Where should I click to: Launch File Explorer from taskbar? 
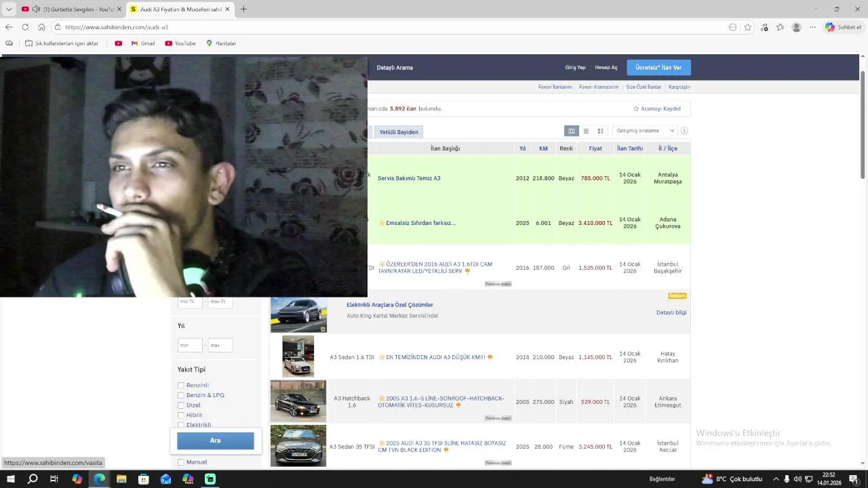pyautogui.click(x=121, y=479)
